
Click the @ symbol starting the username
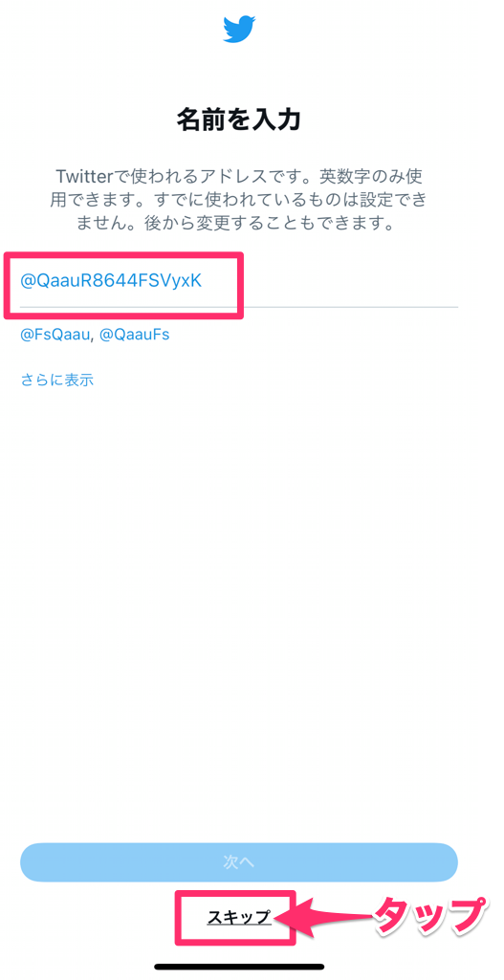click(29, 282)
